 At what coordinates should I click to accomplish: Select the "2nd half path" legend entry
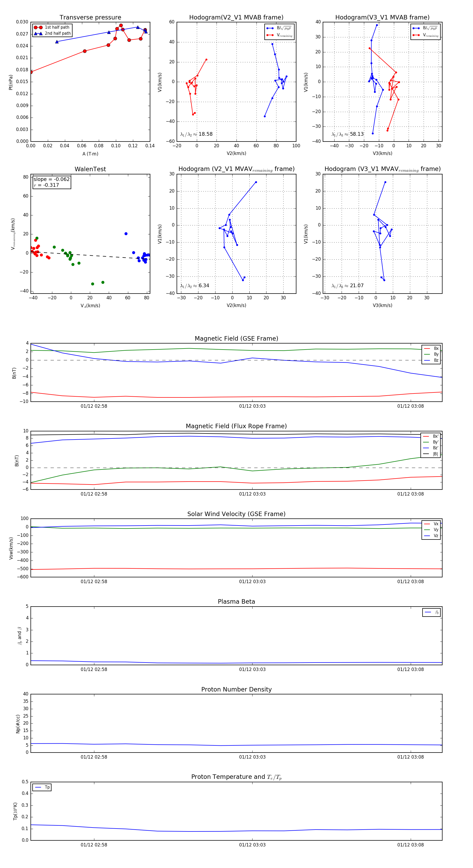click(52, 33)
